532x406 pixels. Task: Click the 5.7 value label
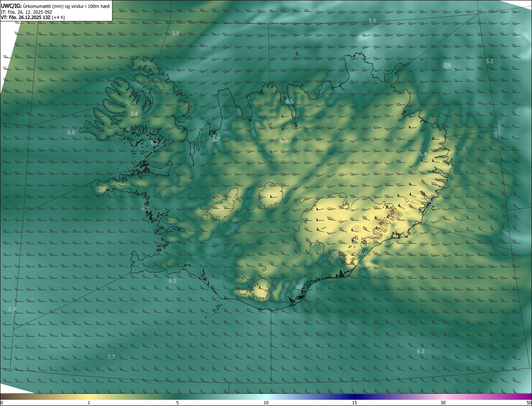111,357
